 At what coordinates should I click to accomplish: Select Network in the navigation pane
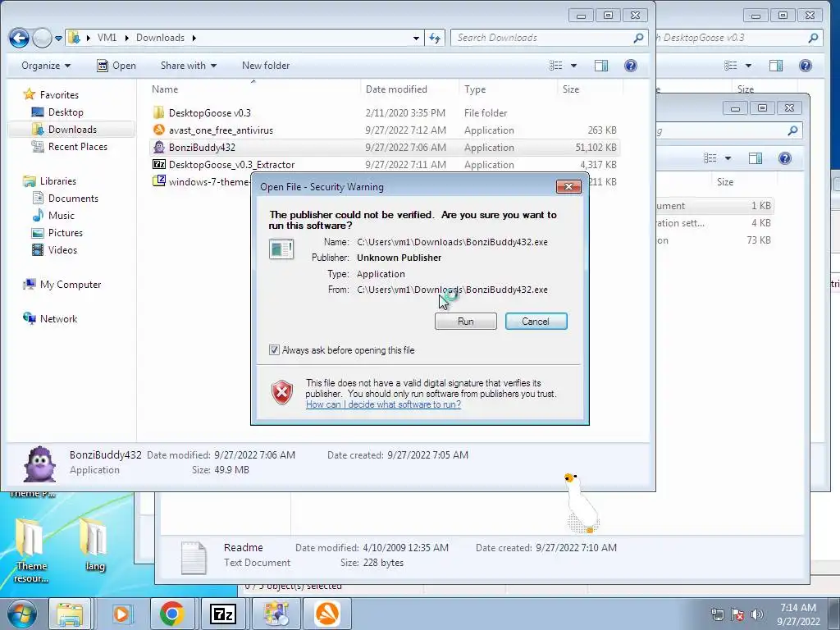click(58, 319)
